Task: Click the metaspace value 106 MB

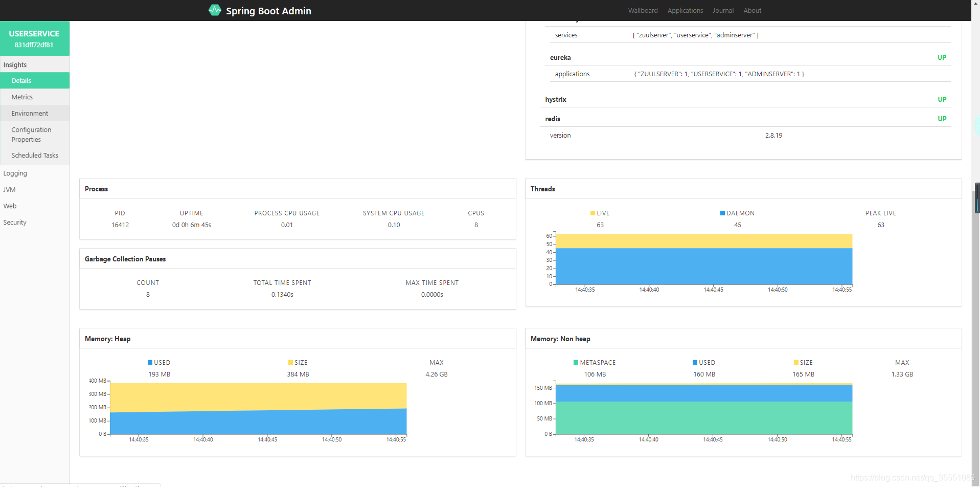Action: (595, 374)
